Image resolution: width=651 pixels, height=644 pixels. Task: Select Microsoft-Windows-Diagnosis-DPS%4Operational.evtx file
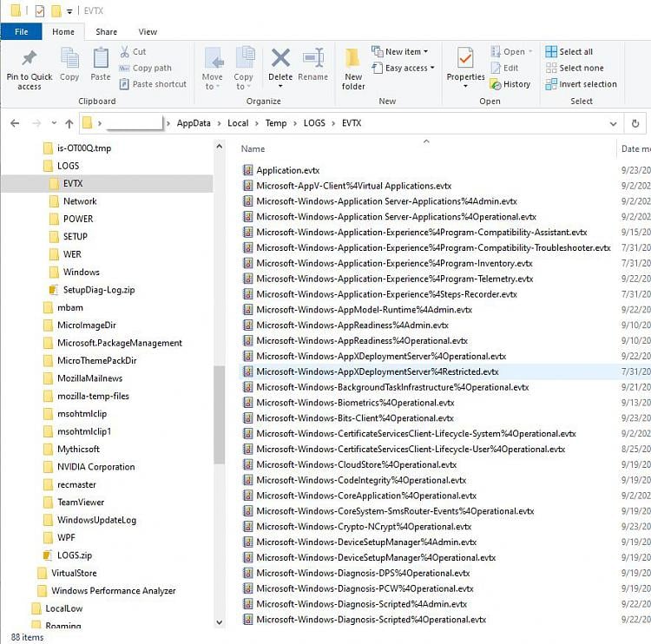[363, 573]
